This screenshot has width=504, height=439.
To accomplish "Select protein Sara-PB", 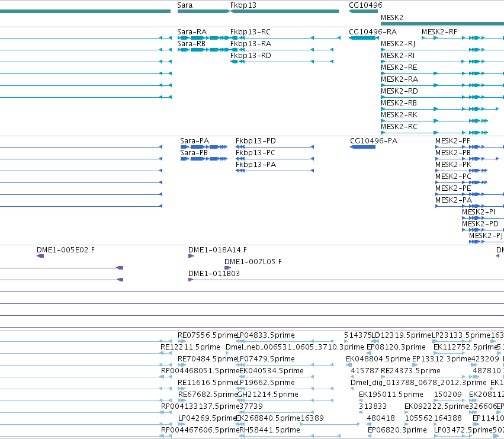I will point(194,153).
